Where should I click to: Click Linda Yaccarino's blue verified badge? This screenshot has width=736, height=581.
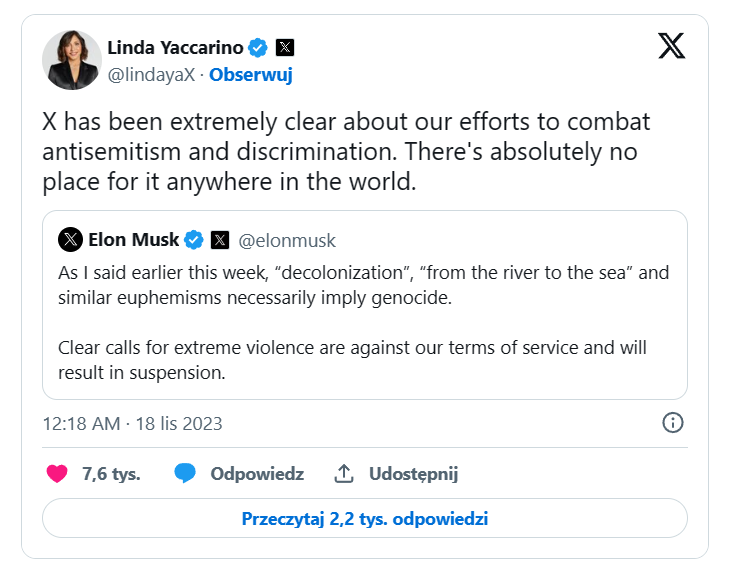258,47
